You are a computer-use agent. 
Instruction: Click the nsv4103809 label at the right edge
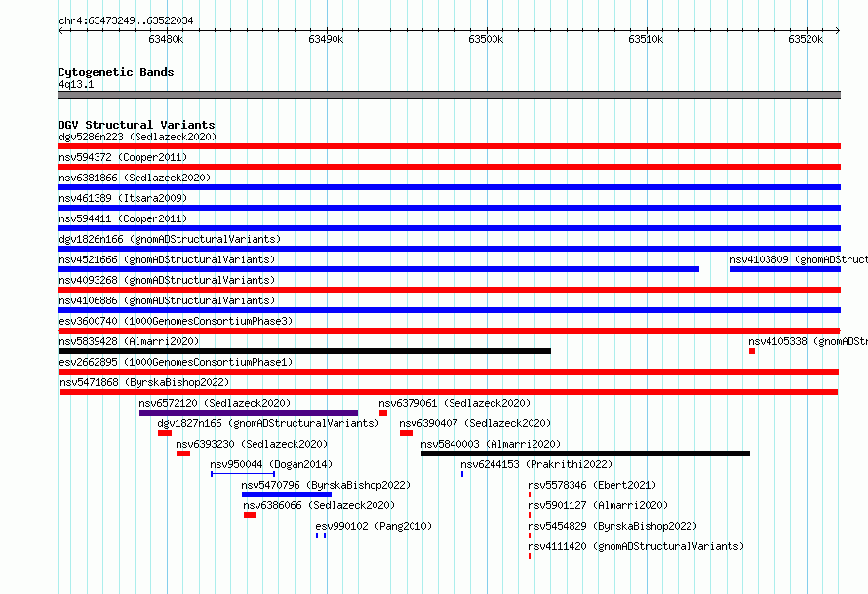coord(798,259)
